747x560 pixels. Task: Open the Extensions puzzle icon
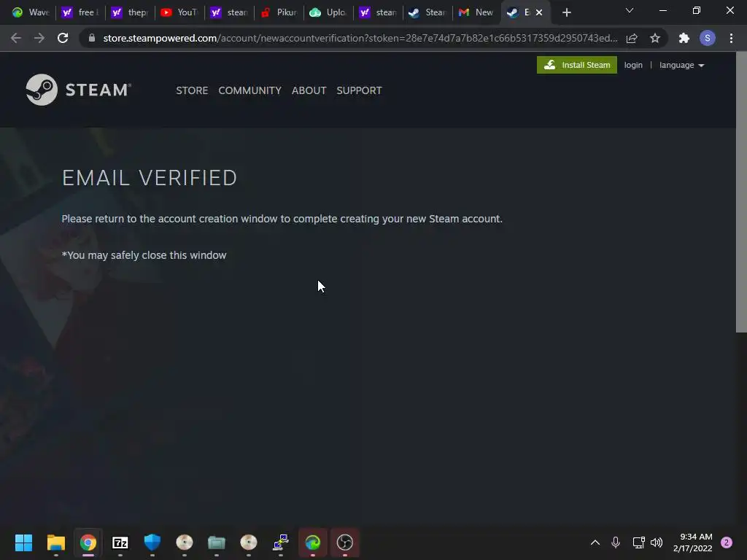coord(684,38)
